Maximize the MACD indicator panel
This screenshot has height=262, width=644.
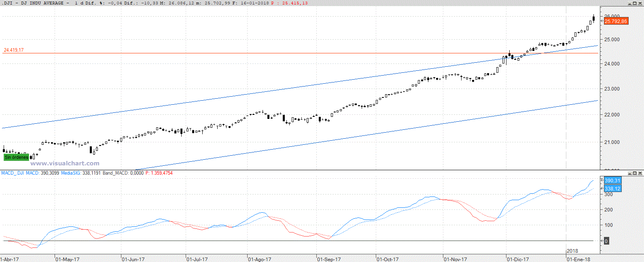pos(635,173)
